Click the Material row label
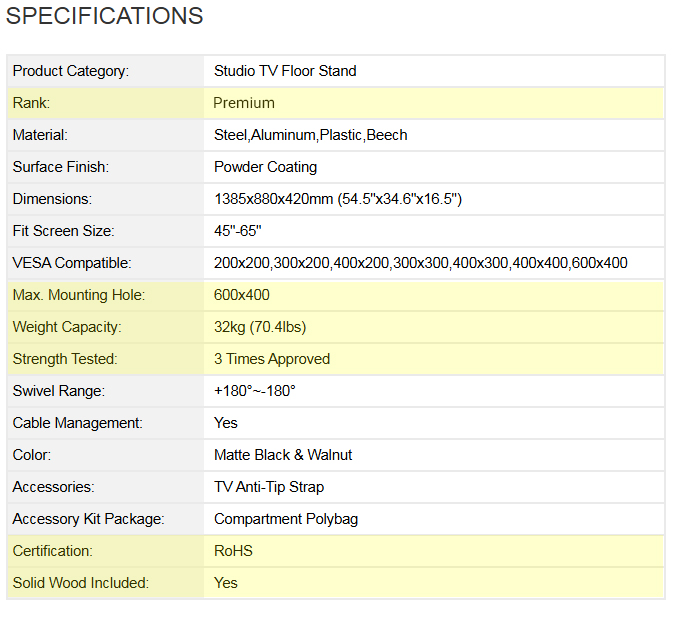The height and width of the screenshot is (617, 681). point(40,135)
